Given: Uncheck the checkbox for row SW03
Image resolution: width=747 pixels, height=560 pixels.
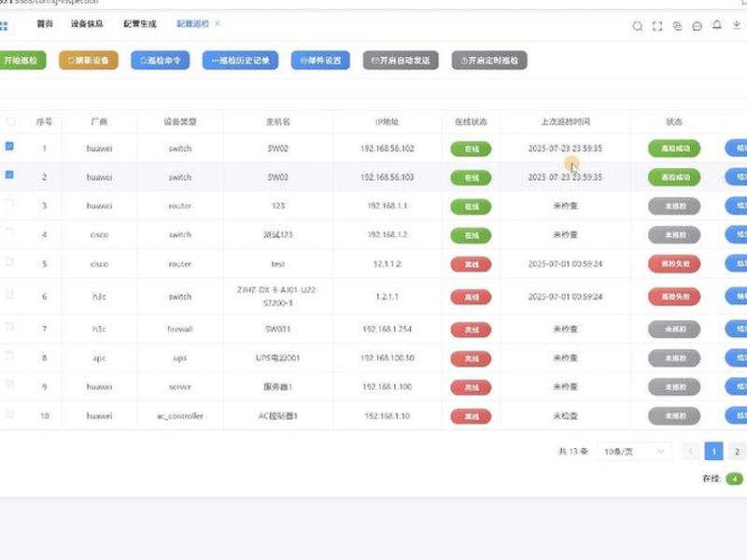Looking at the screenshot, I should pyautogui.click(x=9, y=175).
